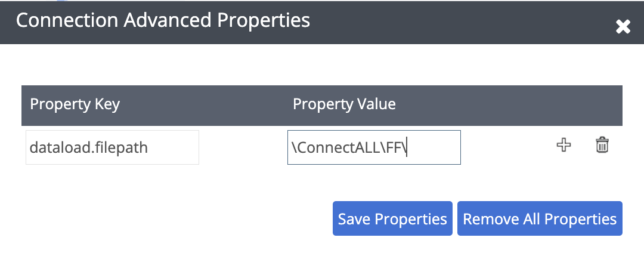Save the dataload.filepath property changes
Image resolution: width=644 pixels, height=259 pixels.
point(392,218)
